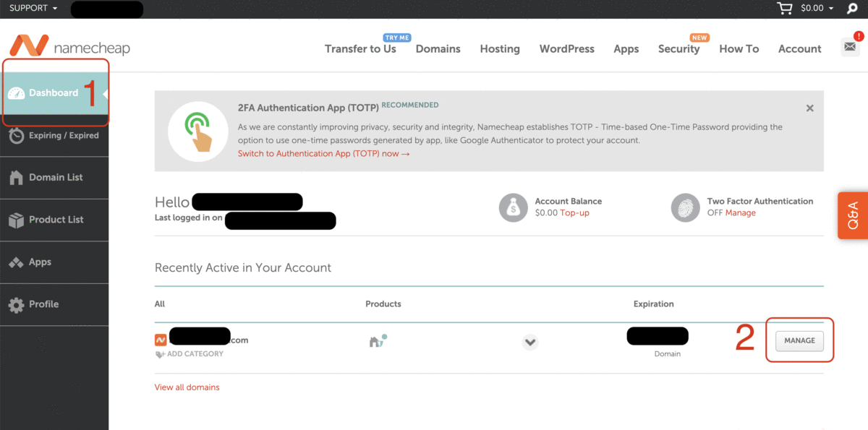The height and width of the screenshot is (430, 868).
Task: Click the Apps diamonds icon
Action: point(16,262)
